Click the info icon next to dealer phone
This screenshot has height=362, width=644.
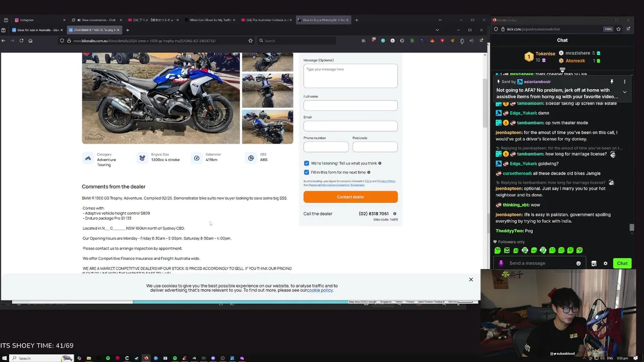(x=394, y=214)
